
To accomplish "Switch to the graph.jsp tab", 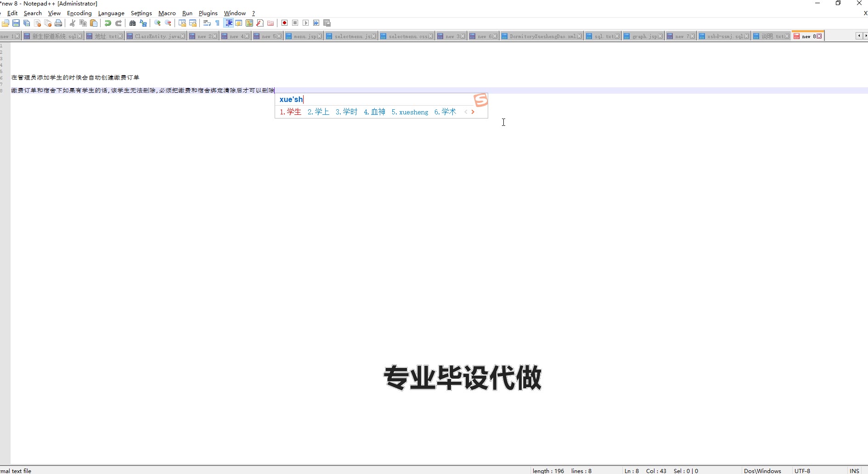I will pos(643,36).
